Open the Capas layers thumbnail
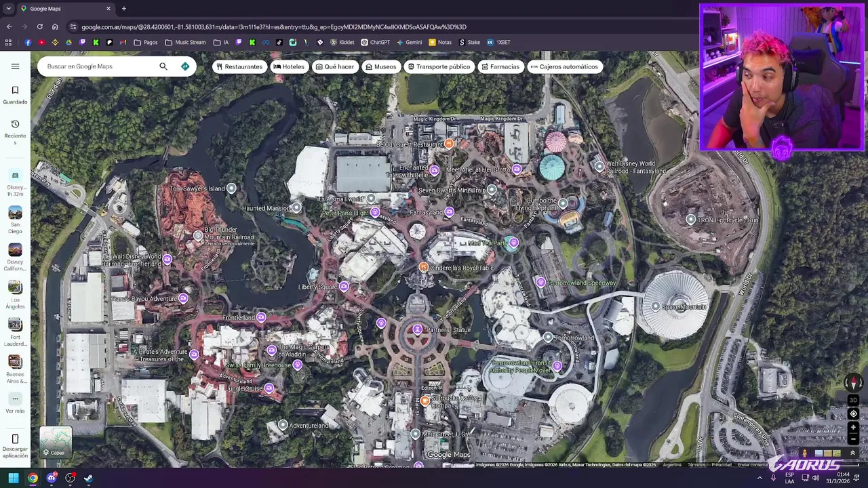Image resolution: width=868 pixels, height=488 pixels. pos(56,442)
